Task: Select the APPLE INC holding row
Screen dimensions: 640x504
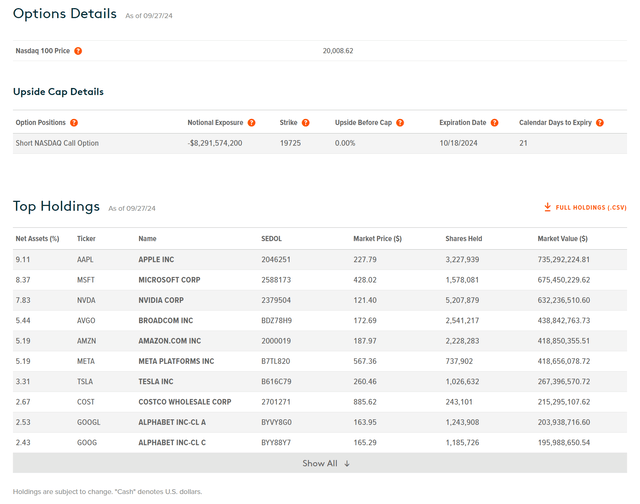Action: point(163,258)
